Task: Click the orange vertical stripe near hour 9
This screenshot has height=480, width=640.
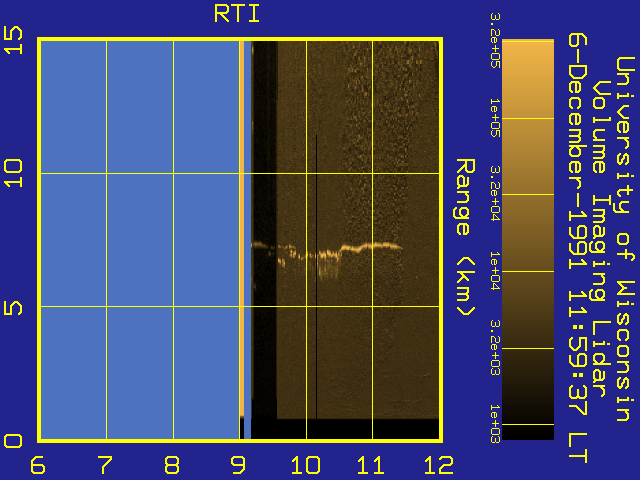Action: 242,229
